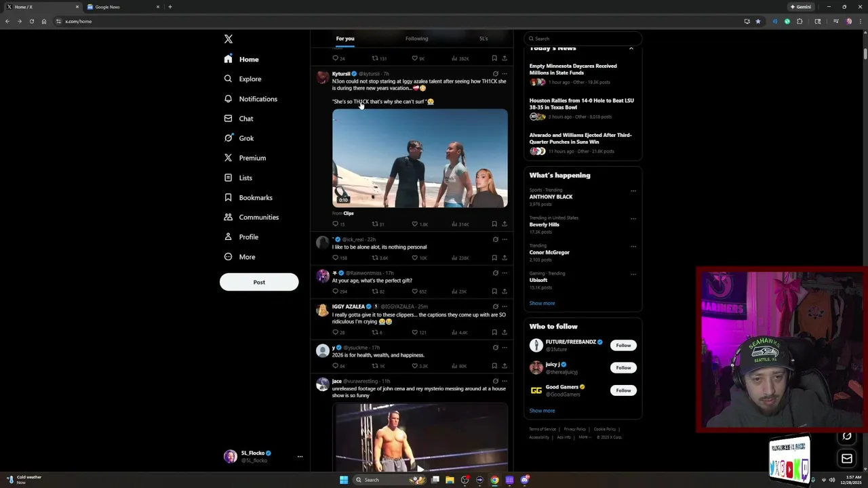Open Gemini in the Chrome title bar

point(801,7)
